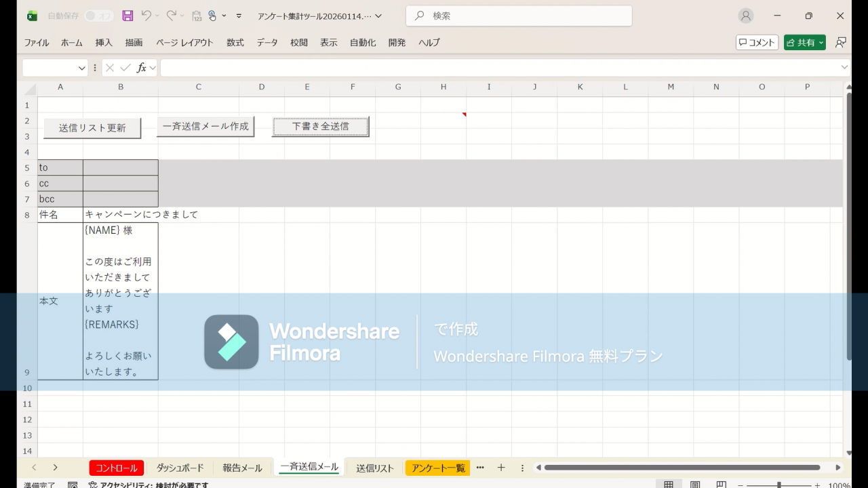Screen dimensions: 868x488
Task: Click the purple Save icon
Action: coord(127,16)
